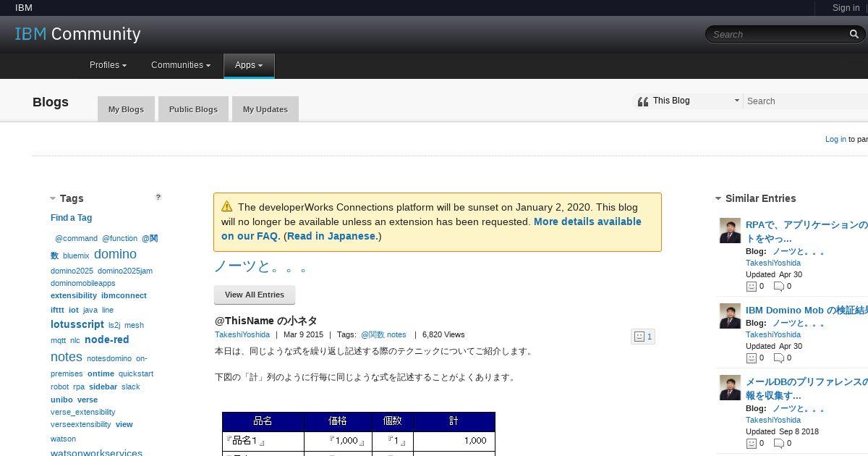Image resolution: width=868 pixels, height=456 pixels.
Task: Click comments icon under メールDB entry
Action: click(779, 443)
